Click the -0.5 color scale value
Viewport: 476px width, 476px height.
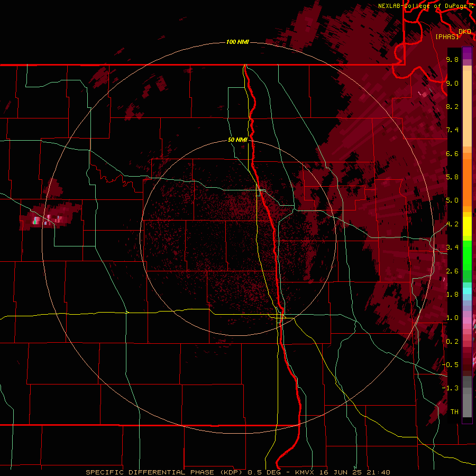pos(450,365)
